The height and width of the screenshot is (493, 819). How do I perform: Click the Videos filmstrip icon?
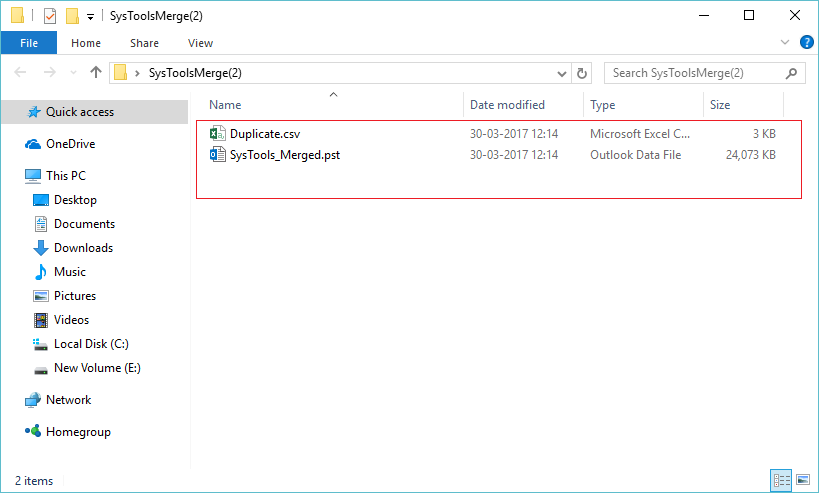coord(41,320)
